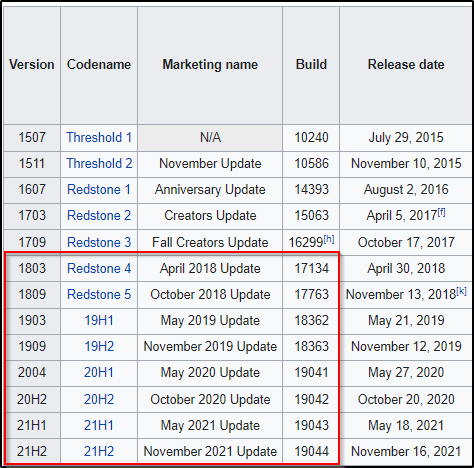The height and width of the screenshot is (468, 474).
Task: Open the 21H1 codename link
Action: tap(99, 425)
